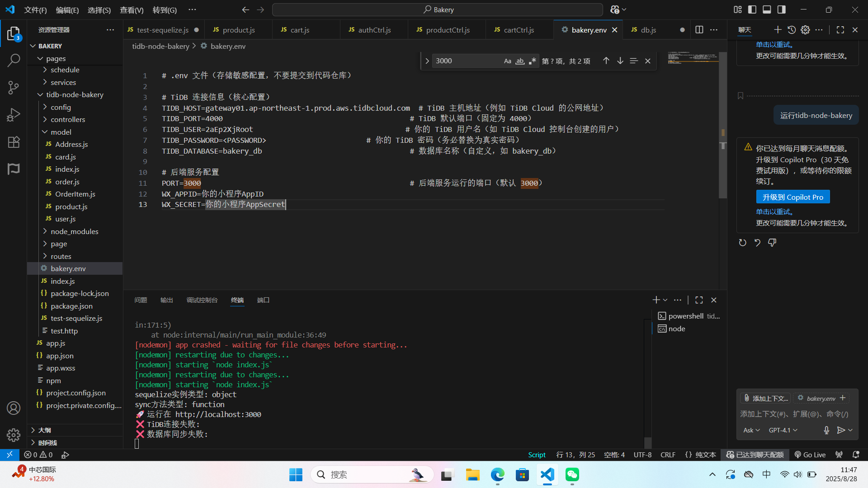868x488 pixels.
Task: Open the GPT-4.1 model dropdown
Action: [783, 430]
